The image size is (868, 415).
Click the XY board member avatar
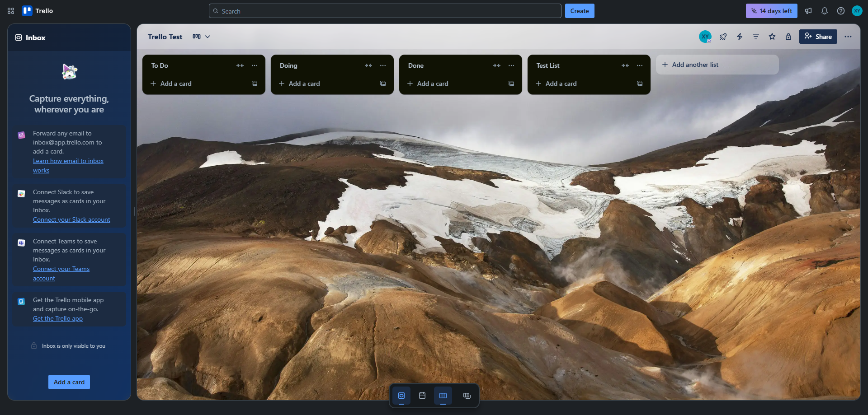coord(705,37)
